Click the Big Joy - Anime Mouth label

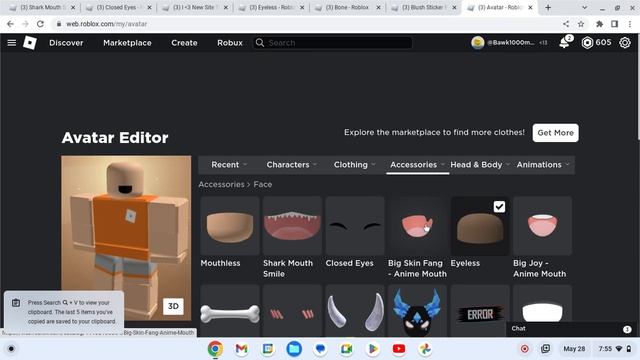pyautogui.click(x=539, y=268)
